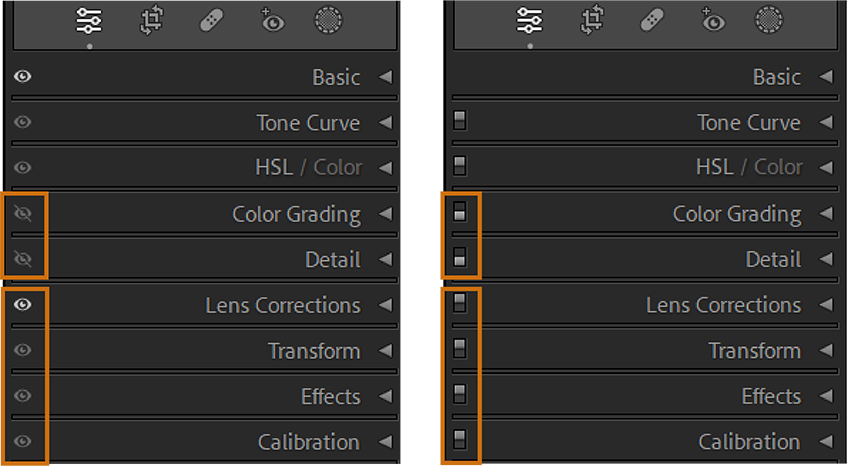Viewport: 847px width, 466px height.
Task: Toggle the Tone Curve switch in right panel
Action: [460, 122]
